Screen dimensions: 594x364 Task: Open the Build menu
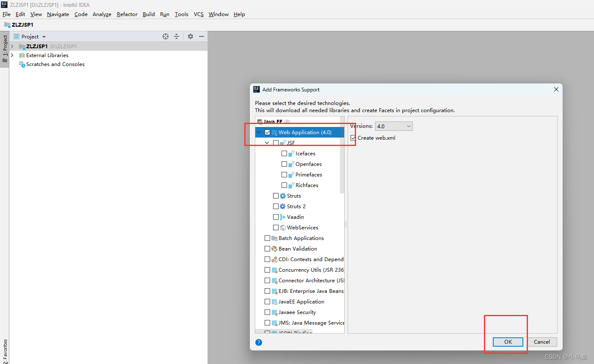click(x=149, y=14)
